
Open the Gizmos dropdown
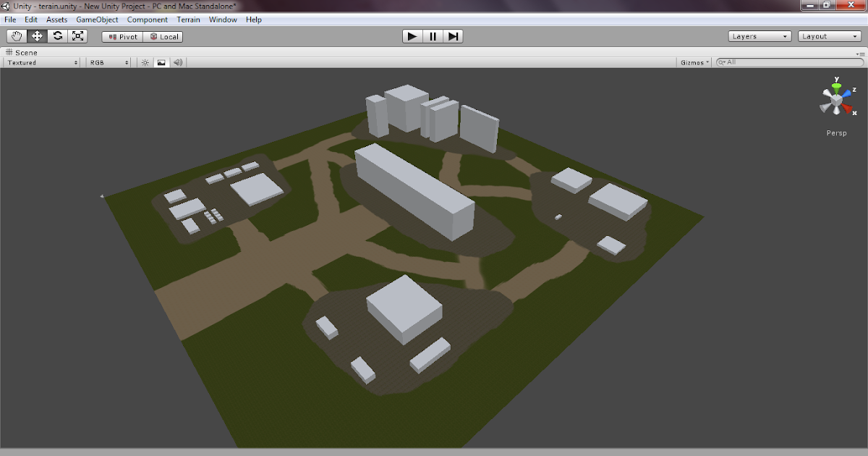pyautogui.click(x=695, y=63)
